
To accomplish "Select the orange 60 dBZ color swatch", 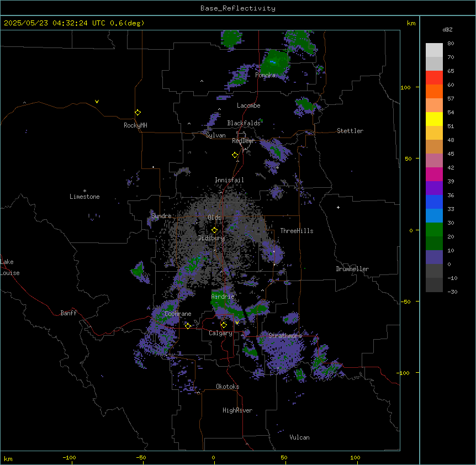I will point(434,91).
